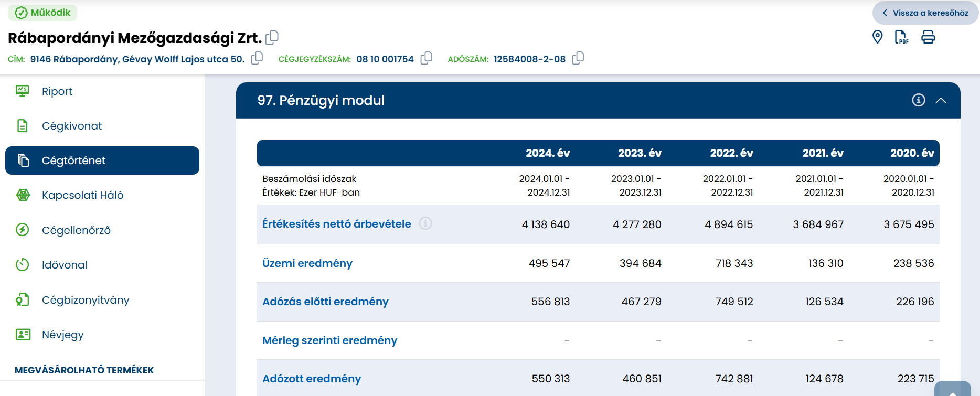This screenshot has height=396, width=980.
Task: Click the Adózott eredmény value 742 881
Action: click(734, 379)
